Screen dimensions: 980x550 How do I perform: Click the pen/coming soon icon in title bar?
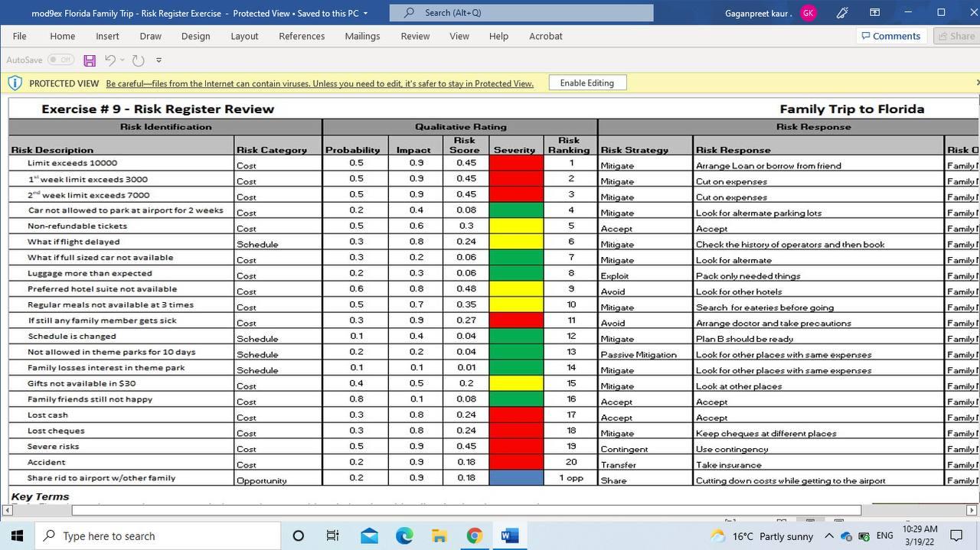(x=842, y=13)
